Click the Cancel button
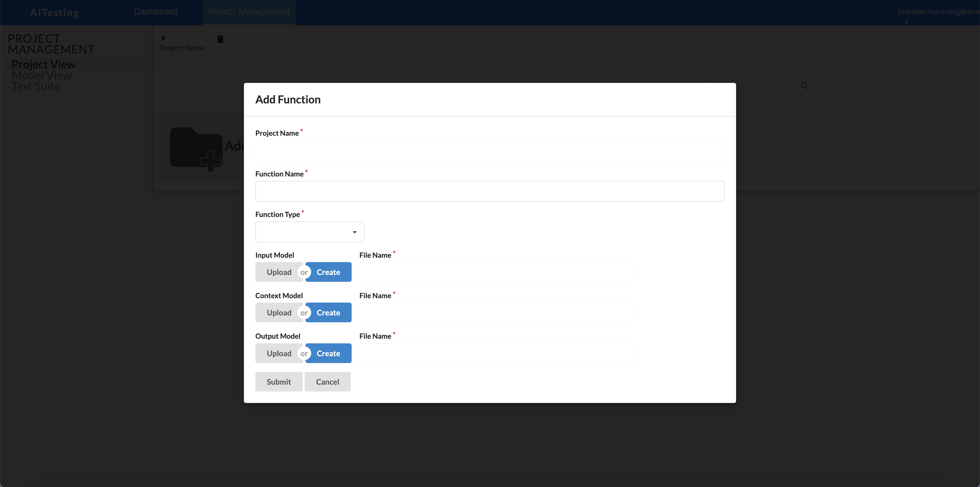The image size is (980, 487). 327,381
